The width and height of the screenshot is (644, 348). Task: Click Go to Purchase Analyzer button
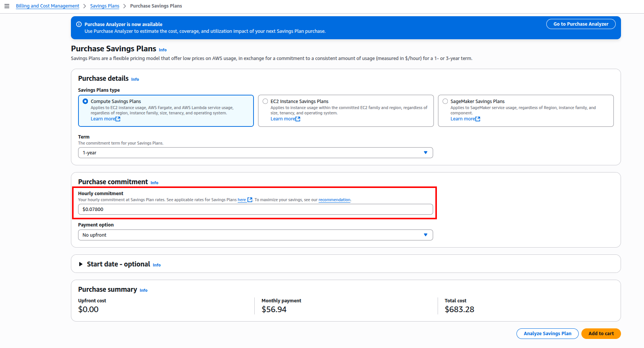(x=581, y=24)
